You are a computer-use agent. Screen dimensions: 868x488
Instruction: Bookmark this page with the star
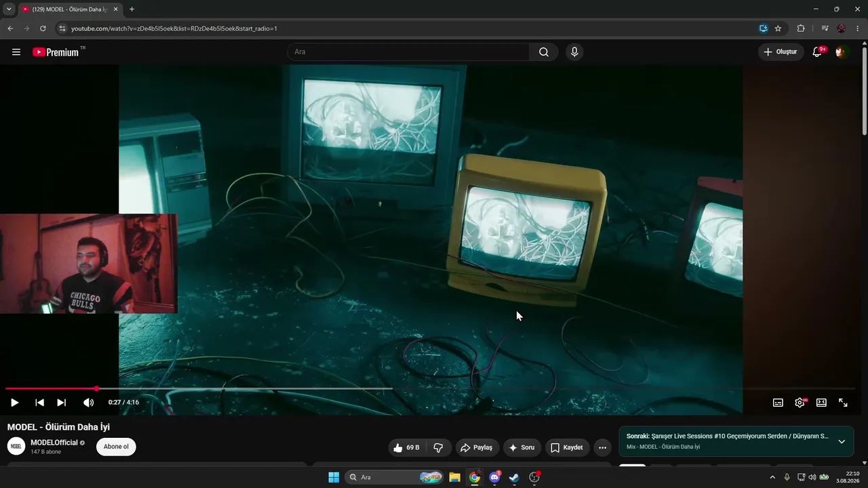(778, 28)
